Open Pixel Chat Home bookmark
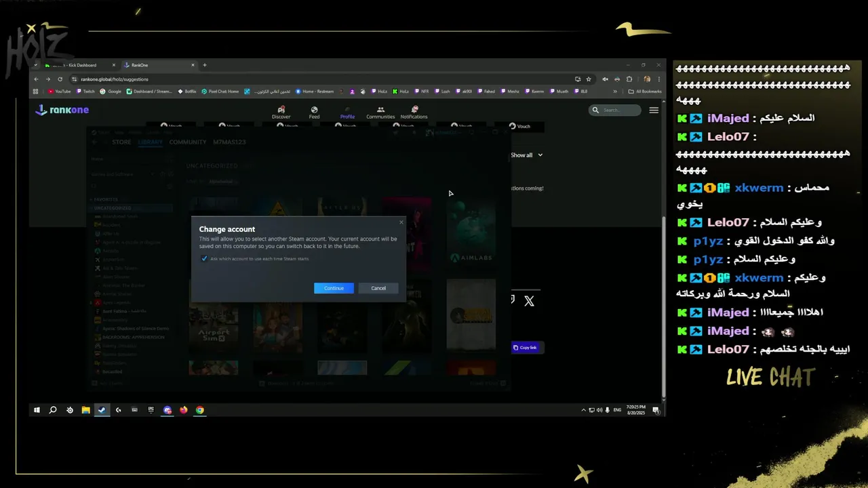The image size is (868, 488). coord(220,91)
